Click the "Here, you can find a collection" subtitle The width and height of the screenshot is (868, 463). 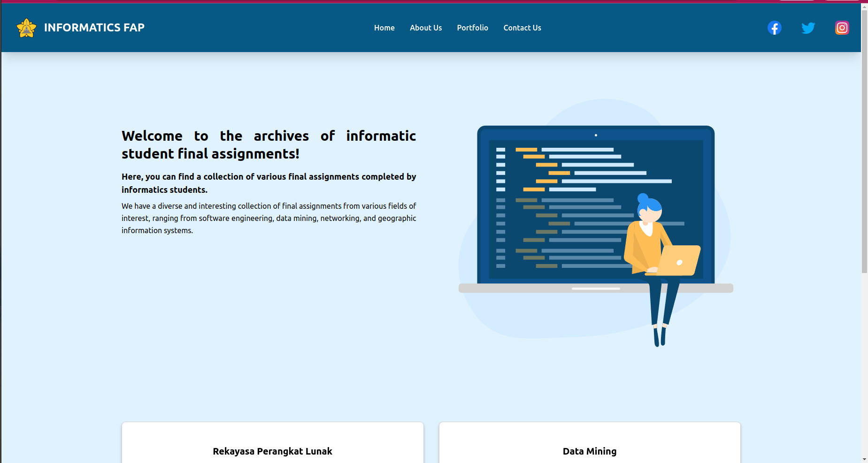269,183
